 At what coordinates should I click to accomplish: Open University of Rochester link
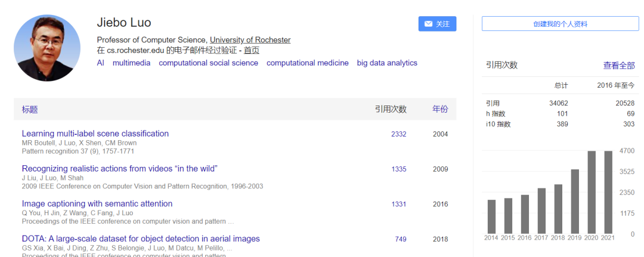click(x=250, y=40)
